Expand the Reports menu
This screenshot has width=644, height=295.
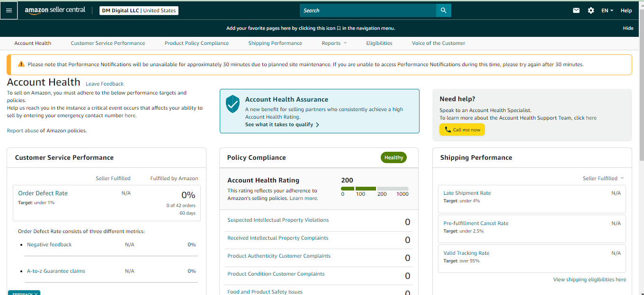click(x=334, y=43)
